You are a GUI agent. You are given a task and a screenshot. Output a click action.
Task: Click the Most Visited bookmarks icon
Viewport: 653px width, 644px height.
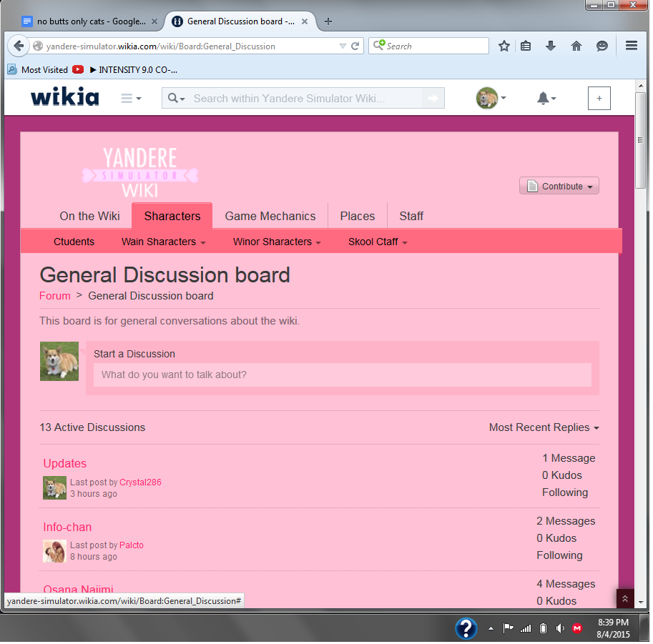point(12,69)
